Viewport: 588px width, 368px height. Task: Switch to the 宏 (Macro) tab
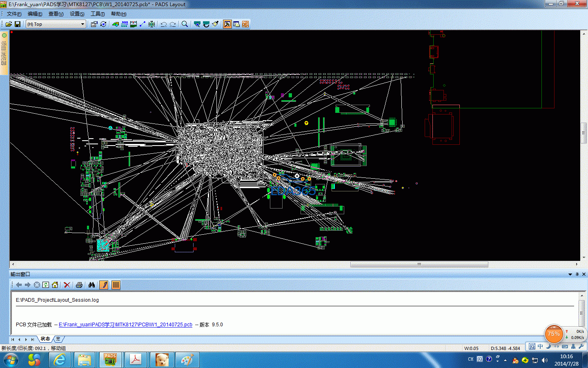click(58, 339)
